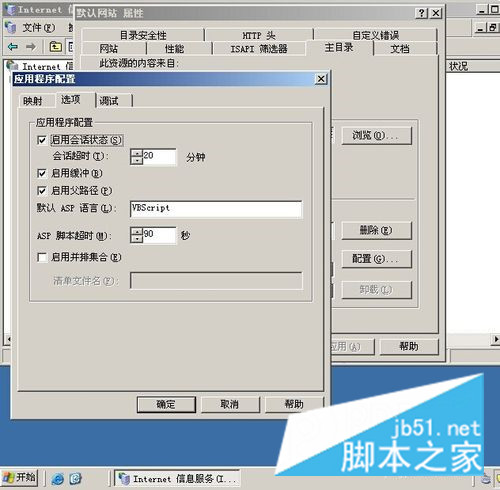The image size is (500, 490).
Task: Click the second quick launch icon
Action: [x=76, y=479]
